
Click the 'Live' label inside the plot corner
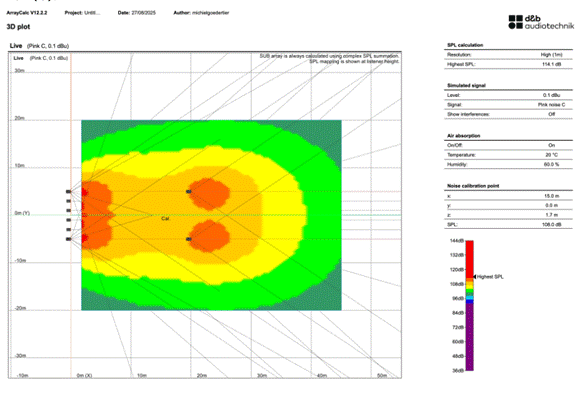point(18,58)
